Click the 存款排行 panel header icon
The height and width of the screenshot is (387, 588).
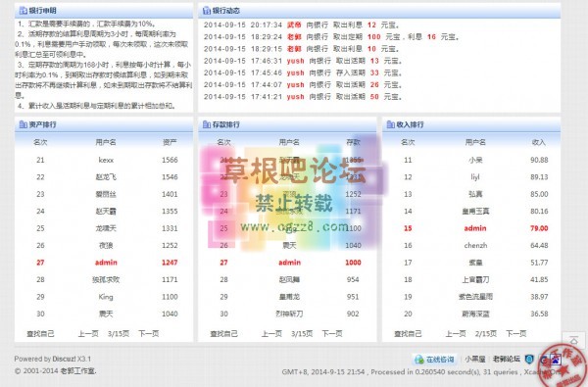coord(207,124)
